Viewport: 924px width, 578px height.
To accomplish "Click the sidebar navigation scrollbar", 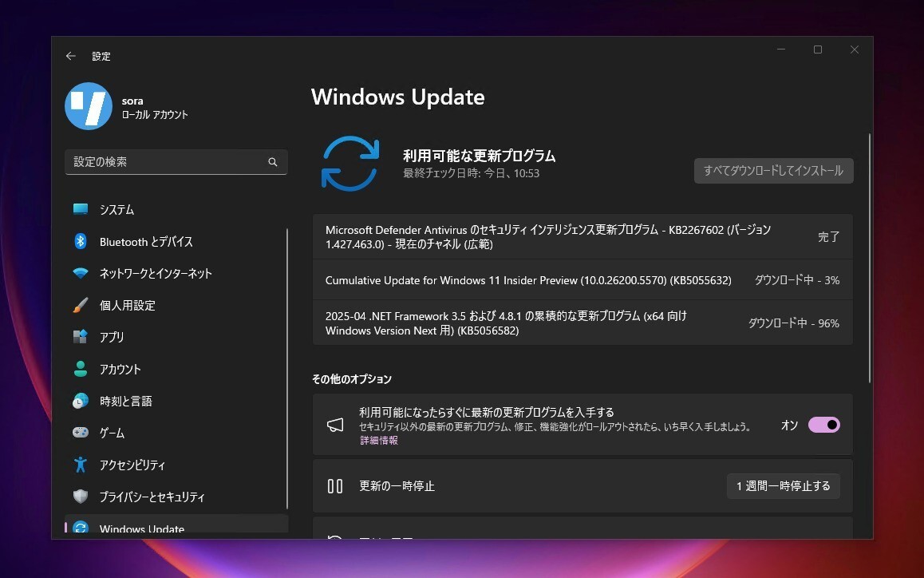I will pyautogui.click(x=287, y=369).
